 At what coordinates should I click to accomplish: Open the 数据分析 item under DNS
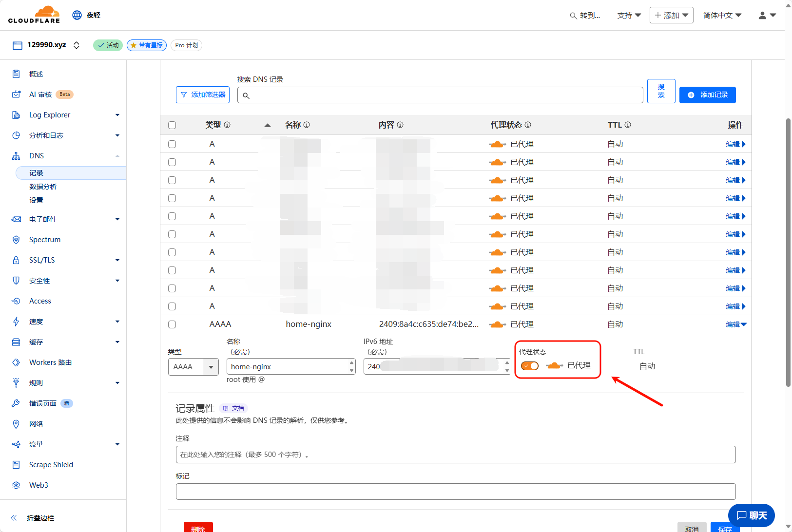tap(43, 187)
